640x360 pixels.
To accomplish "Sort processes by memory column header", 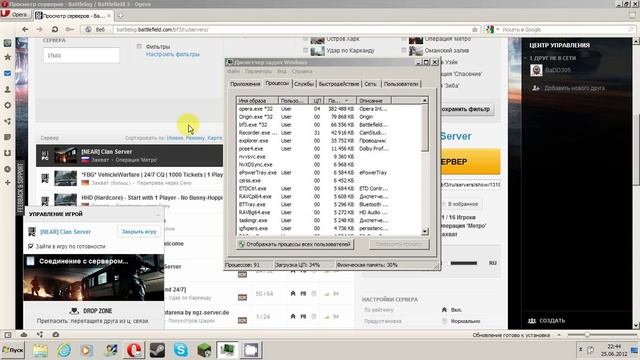I will [x=340, y=100].
